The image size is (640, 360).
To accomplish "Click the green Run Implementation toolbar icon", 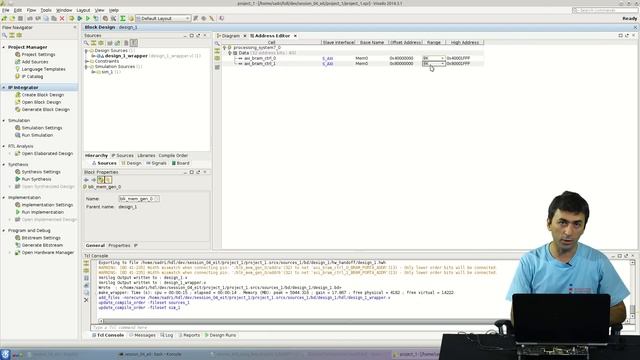I will pos(88,18).
